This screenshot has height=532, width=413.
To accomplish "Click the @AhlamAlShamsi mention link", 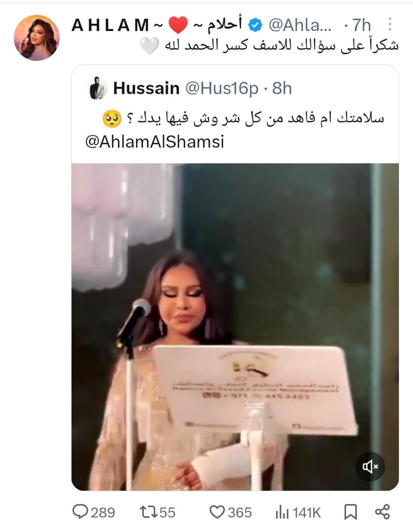I will click(154, 142).
